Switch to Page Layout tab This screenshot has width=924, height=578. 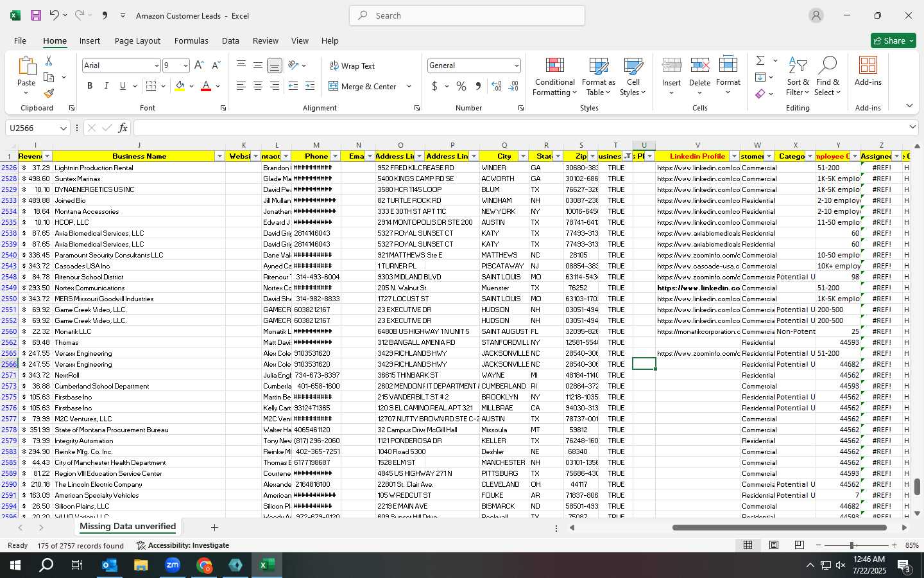(x=137, y=40)
